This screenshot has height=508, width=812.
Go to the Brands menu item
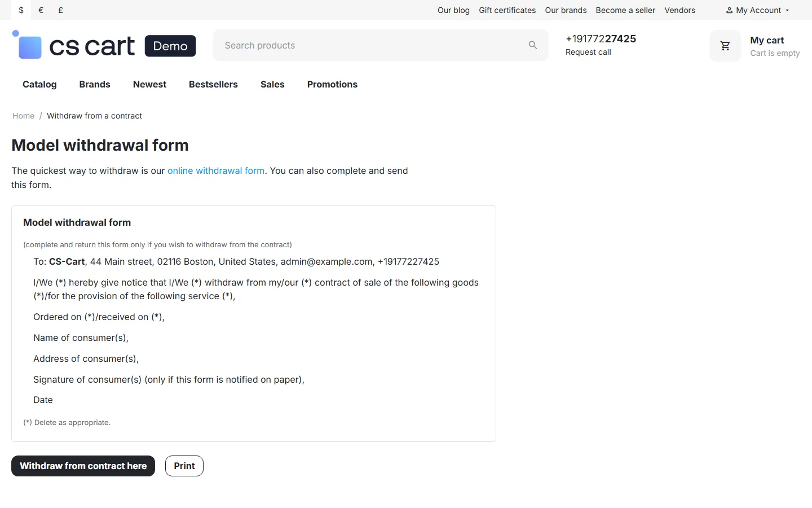tap(95, 84)
